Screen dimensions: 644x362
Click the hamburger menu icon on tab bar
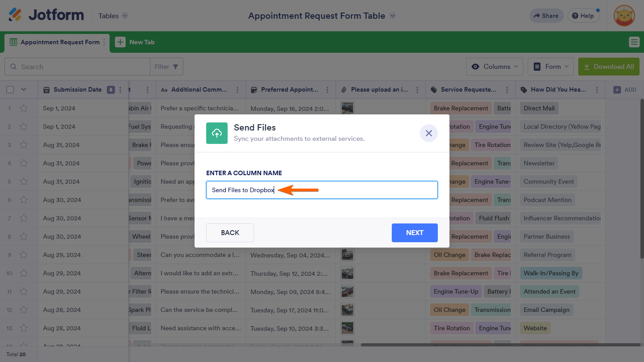coord(634,42)
